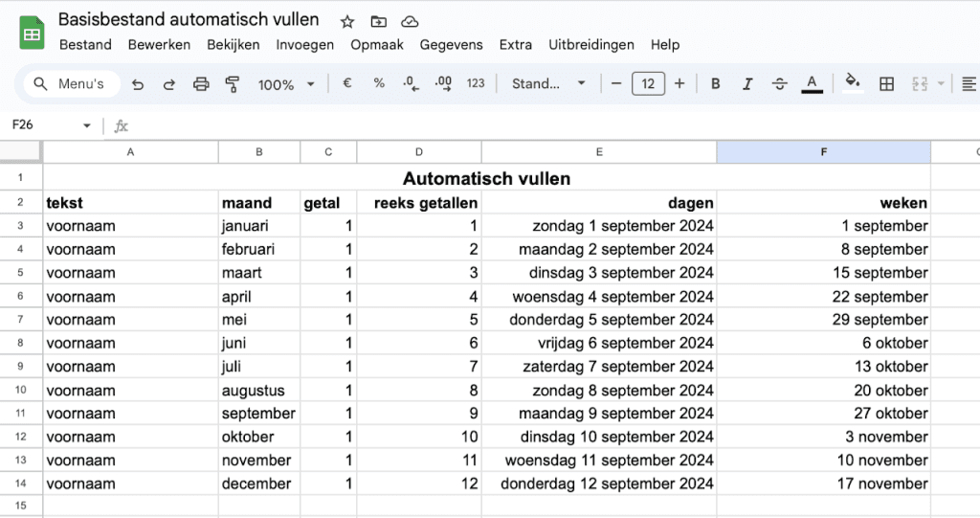Viewport: 980px width, 518px height.
Task: Open the Invoegen menu
Action: coord(305,44)
